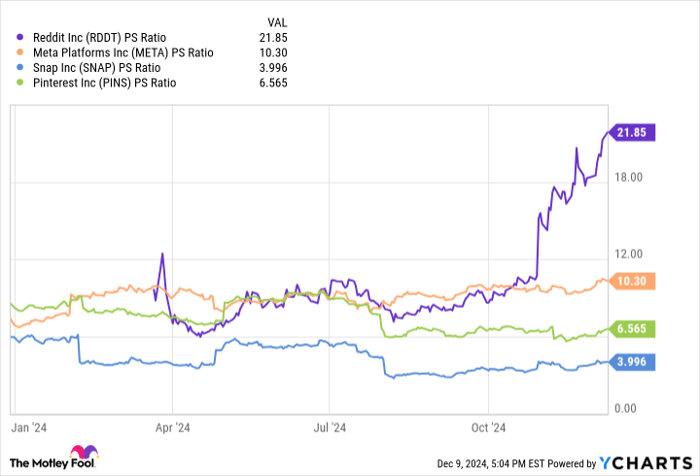Screen dimensions: 700x476
Task: Click the legend value 10.30
Action: pyautogui.click(x=273, y=53)
